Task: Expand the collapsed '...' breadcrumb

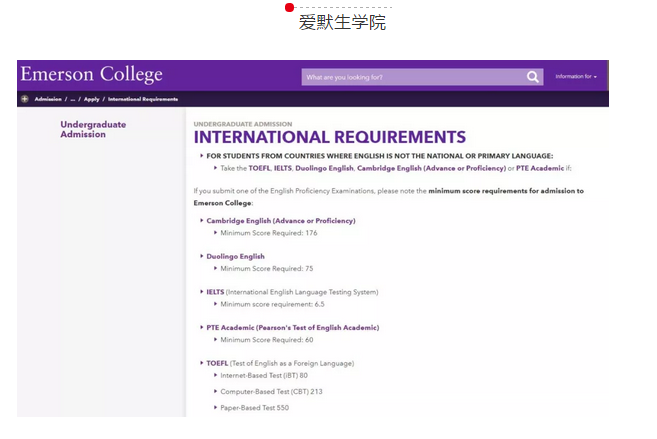Action: [x=73, y=99]
